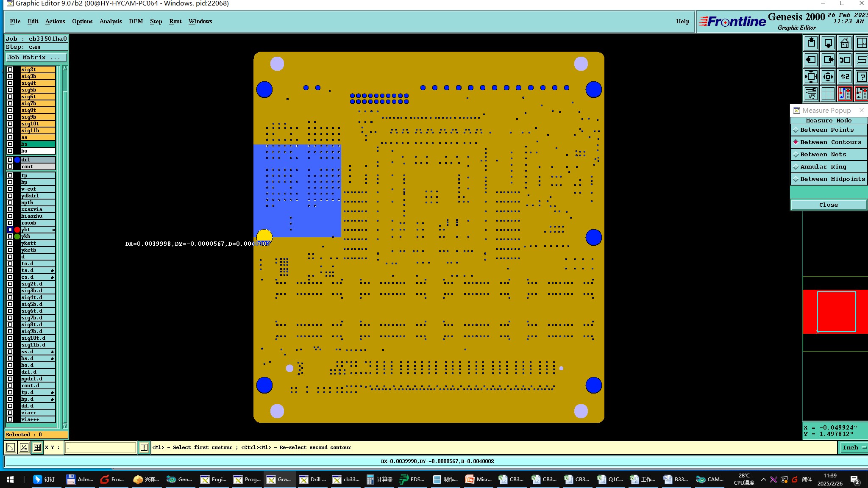Open the Job Matrix selector

[36, 58]
